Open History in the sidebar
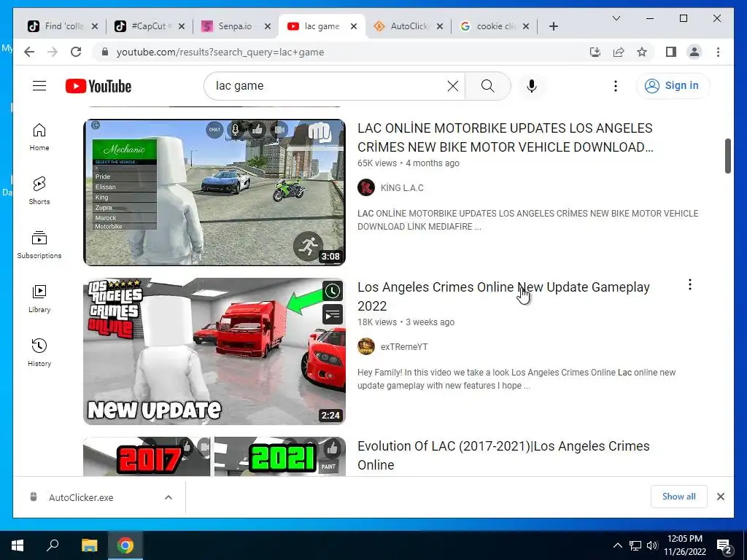 coord(39,352)
